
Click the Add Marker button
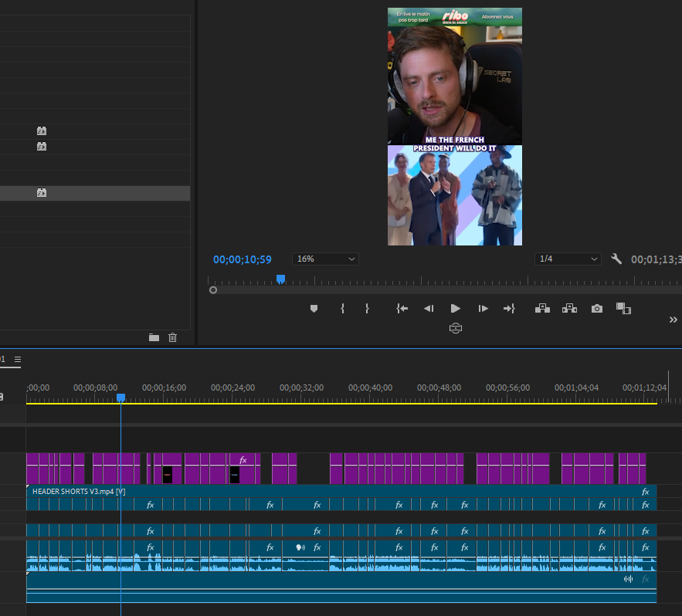click(314, 309)
